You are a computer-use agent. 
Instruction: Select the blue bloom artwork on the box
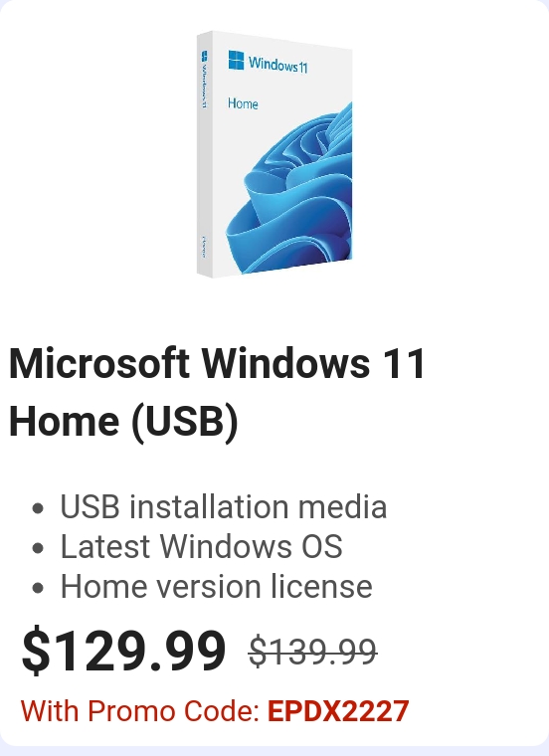coord(289,190)
